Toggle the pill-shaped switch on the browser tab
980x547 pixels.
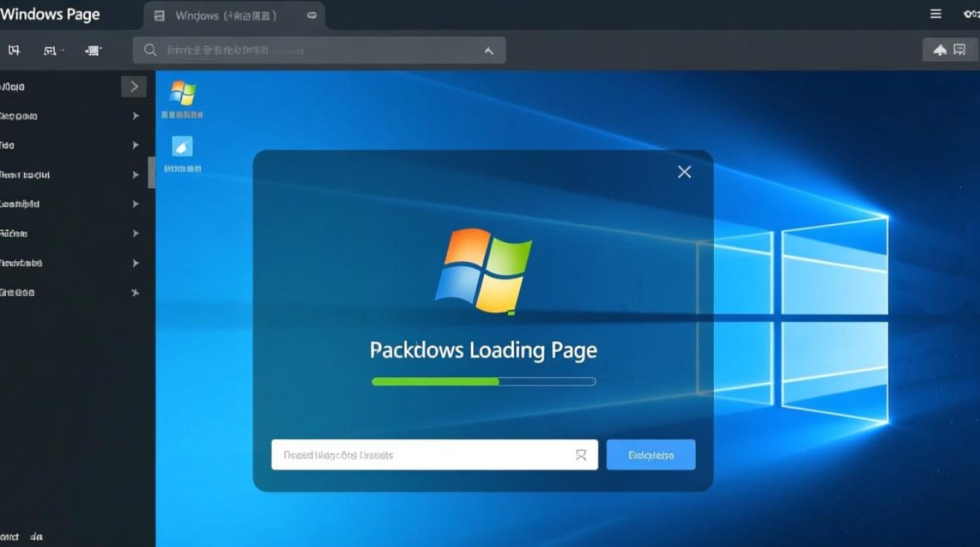pos(311,15)
